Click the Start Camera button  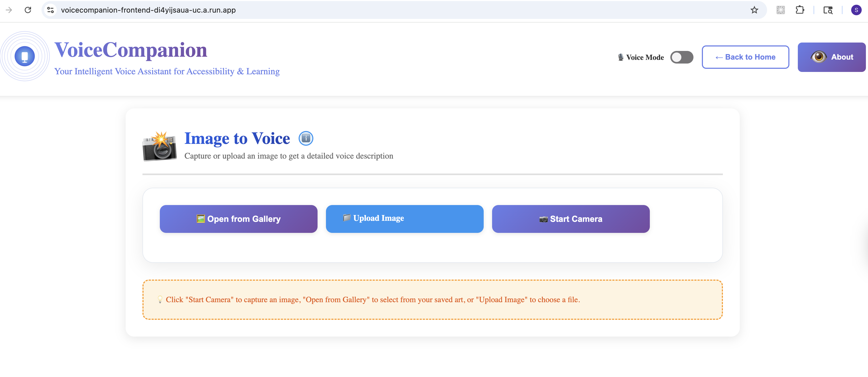click(x=570, y=219)
